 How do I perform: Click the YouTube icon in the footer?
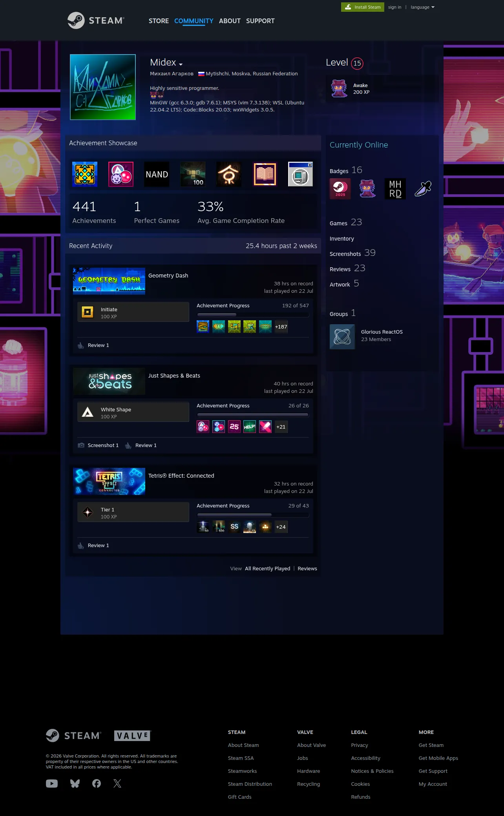click(x=52, y=783)
